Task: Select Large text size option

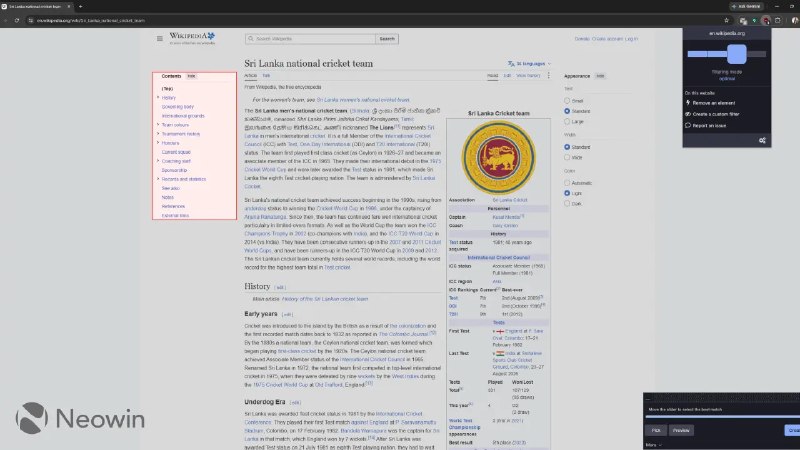Action: pos(567,121)
